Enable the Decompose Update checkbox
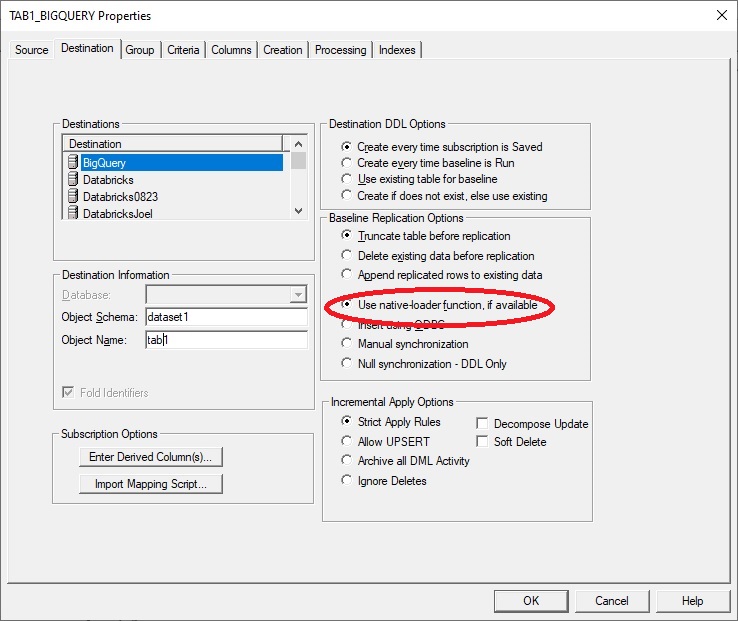The height and width of the screenshot is (621, 738). coord(483,423)
